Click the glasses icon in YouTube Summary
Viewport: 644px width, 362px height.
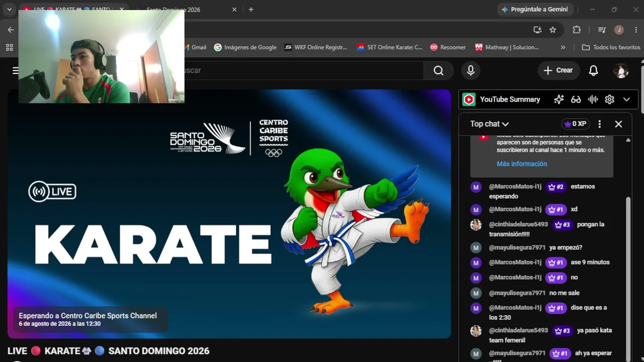[576, 100]
